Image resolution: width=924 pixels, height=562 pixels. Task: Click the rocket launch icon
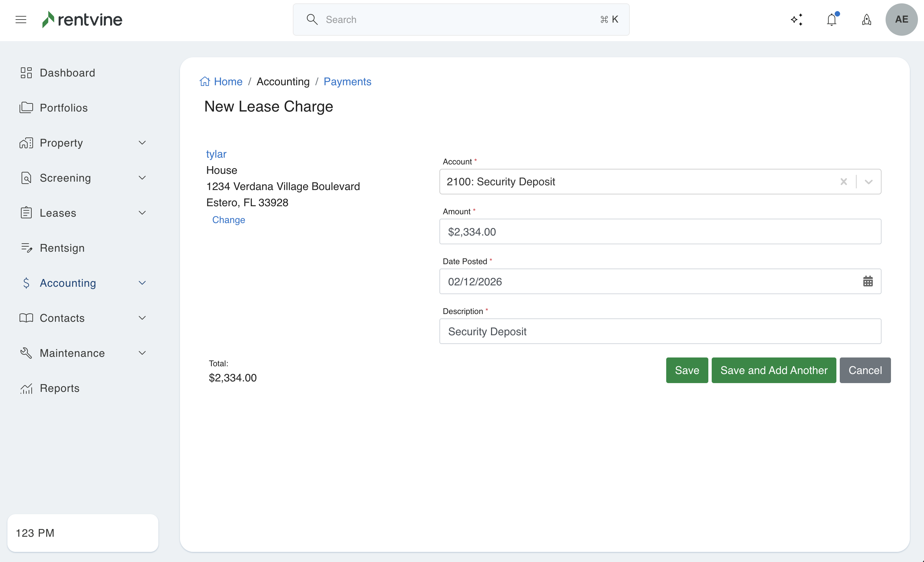866,20
